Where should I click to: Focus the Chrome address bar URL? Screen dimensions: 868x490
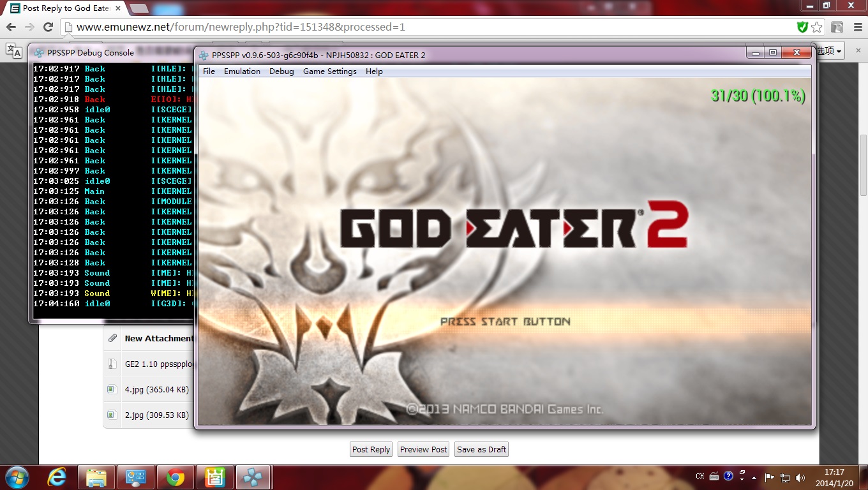[241, 27]
